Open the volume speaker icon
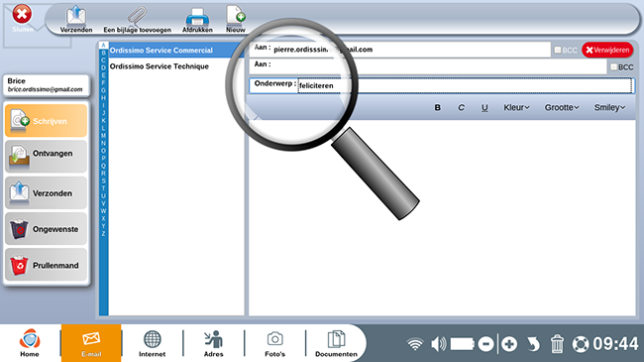 click(438, 344)
